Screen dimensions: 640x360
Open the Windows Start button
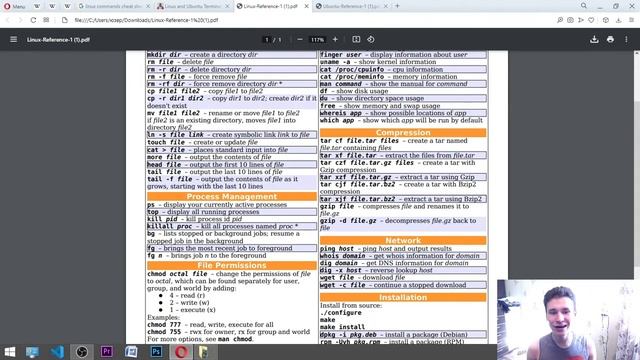pyautogui.click(x=9, y=352)
